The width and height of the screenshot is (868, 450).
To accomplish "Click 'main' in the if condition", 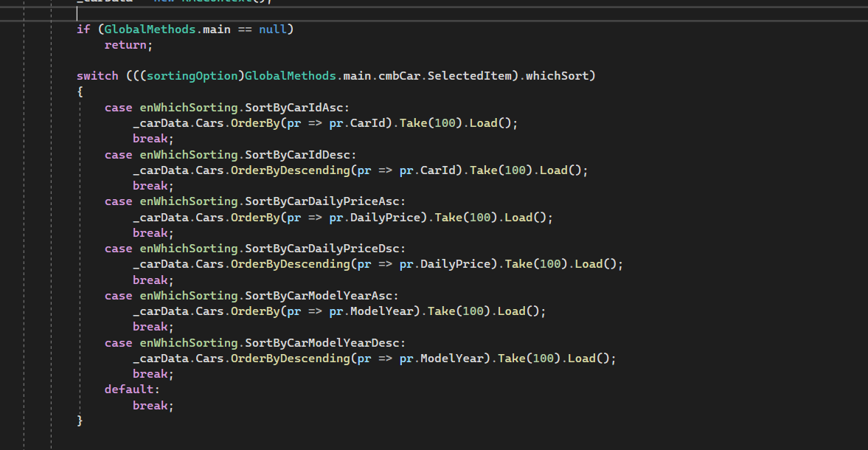I will coord(216,30).
